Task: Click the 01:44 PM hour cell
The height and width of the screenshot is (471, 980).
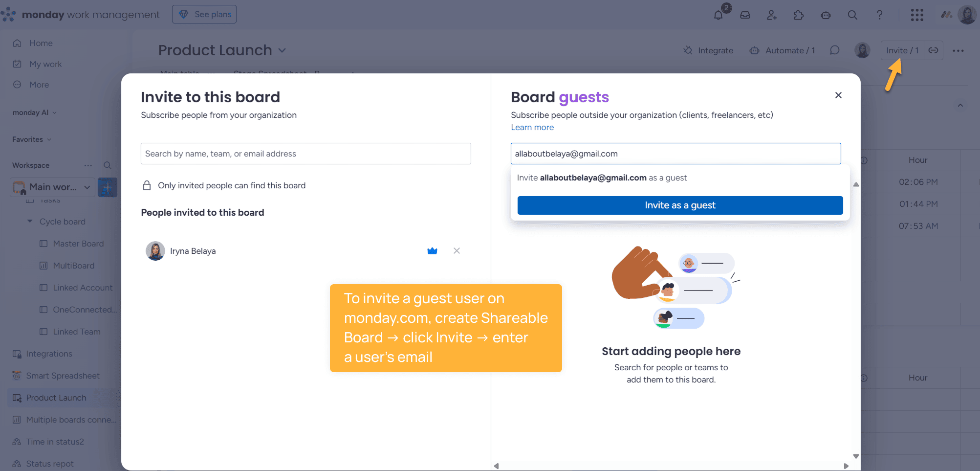Action: [x=918, y=204]
